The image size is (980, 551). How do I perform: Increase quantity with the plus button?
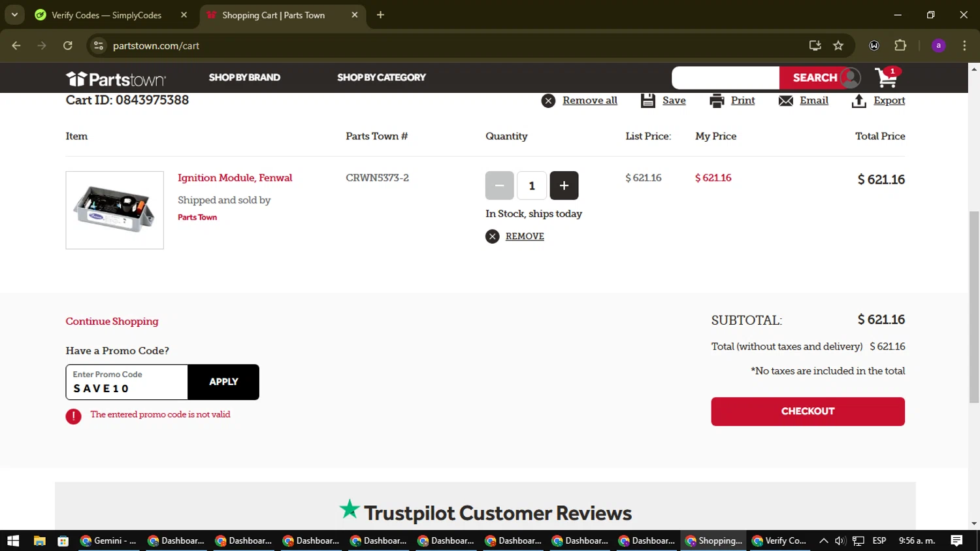(x=564, y=186)
